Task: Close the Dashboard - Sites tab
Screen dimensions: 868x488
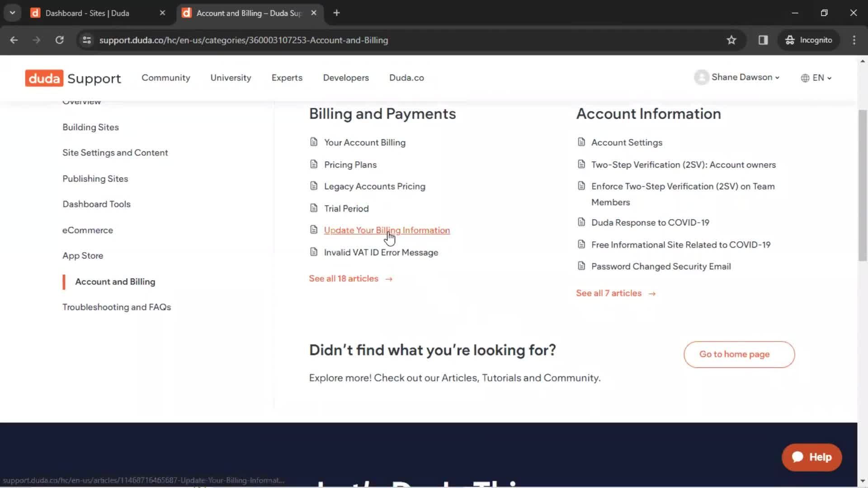Action: click(x=162, y=13)
